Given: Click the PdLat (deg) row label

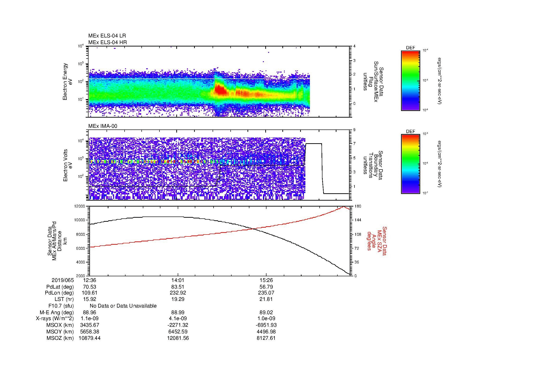Looking at the screenshot, I should (x=60, y=287).
